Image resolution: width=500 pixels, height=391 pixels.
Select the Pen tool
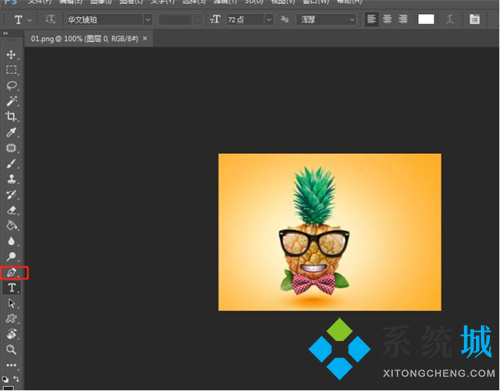11,272
